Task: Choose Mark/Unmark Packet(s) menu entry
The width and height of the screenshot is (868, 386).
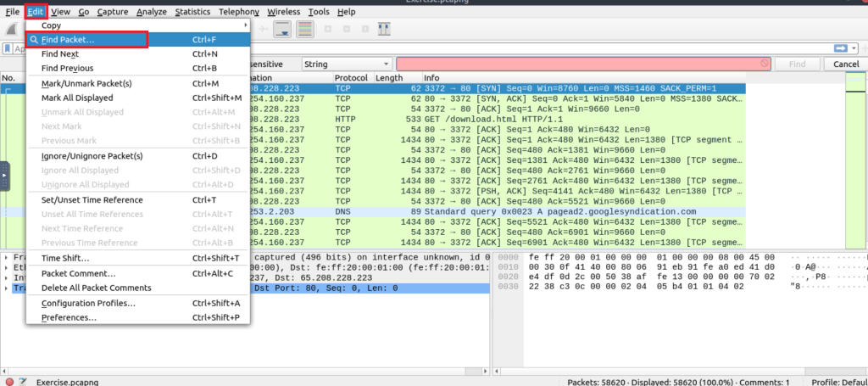Action: tap(86, 83)
